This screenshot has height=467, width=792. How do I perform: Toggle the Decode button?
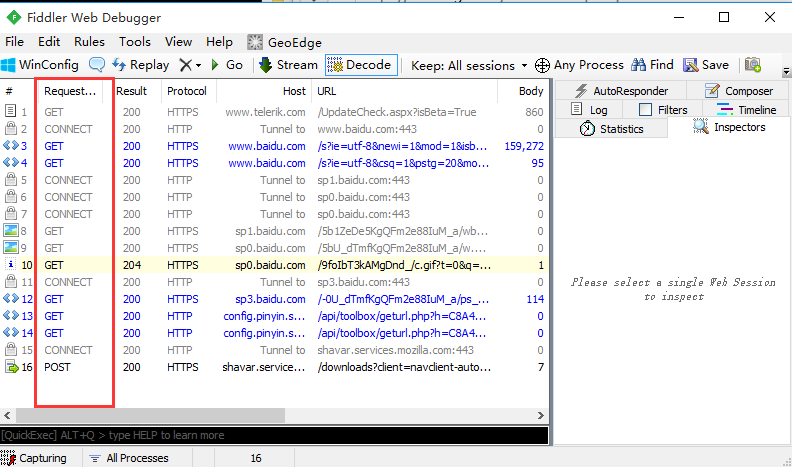361,65
